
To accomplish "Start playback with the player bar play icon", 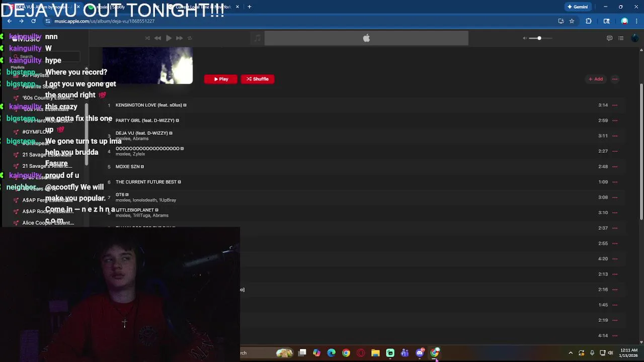I will click(x=169, y=38).
